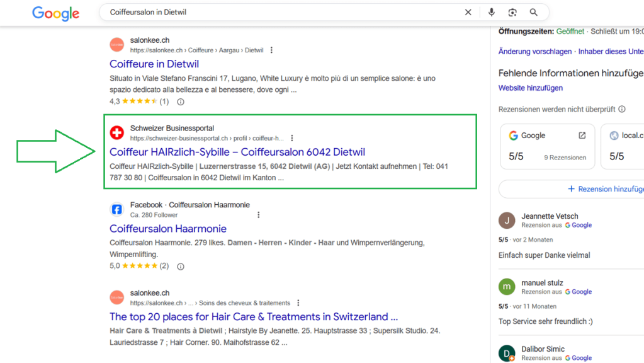Open three-dot menu for Coiffeure in Dietwil result
Screen dimensions: 644x363
click(x=272, y=50)
